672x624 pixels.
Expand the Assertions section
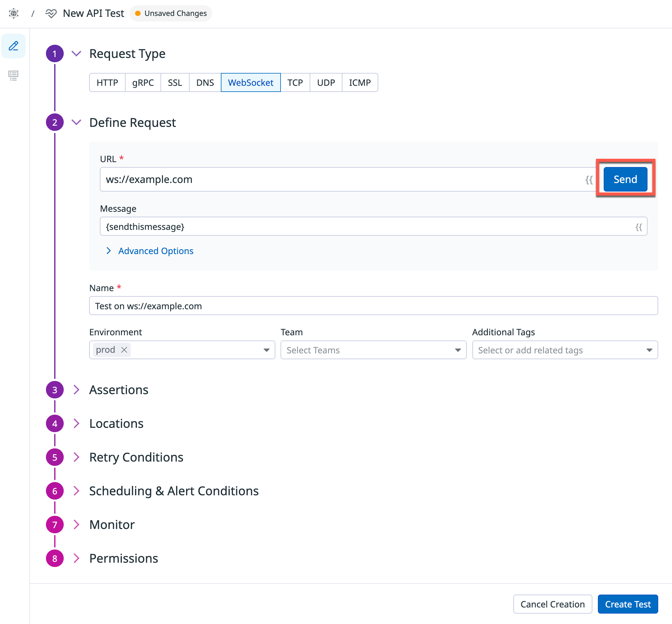point(119,390)
